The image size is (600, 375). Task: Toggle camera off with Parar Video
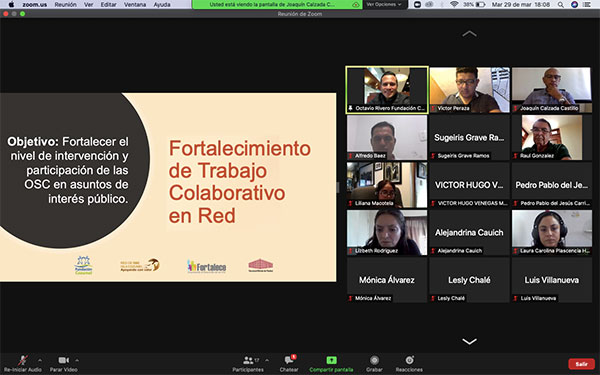64,360
